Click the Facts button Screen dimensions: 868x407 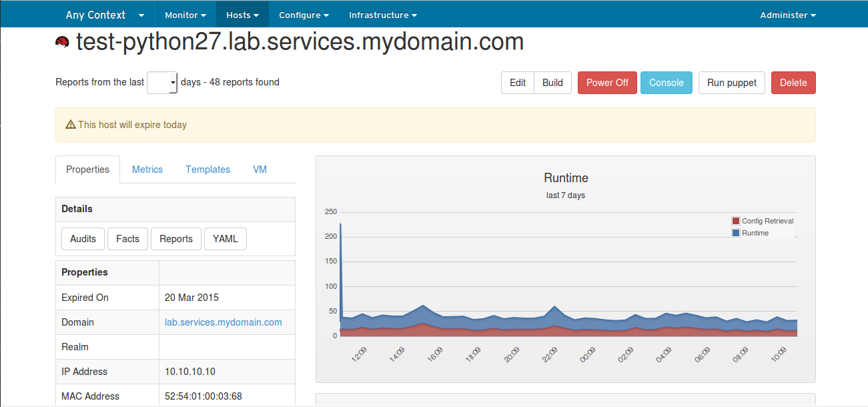point(127,239)
